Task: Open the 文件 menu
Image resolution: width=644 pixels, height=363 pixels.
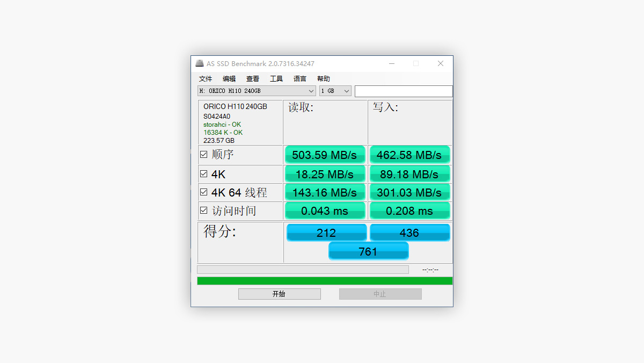Action: tap(206, 78)
